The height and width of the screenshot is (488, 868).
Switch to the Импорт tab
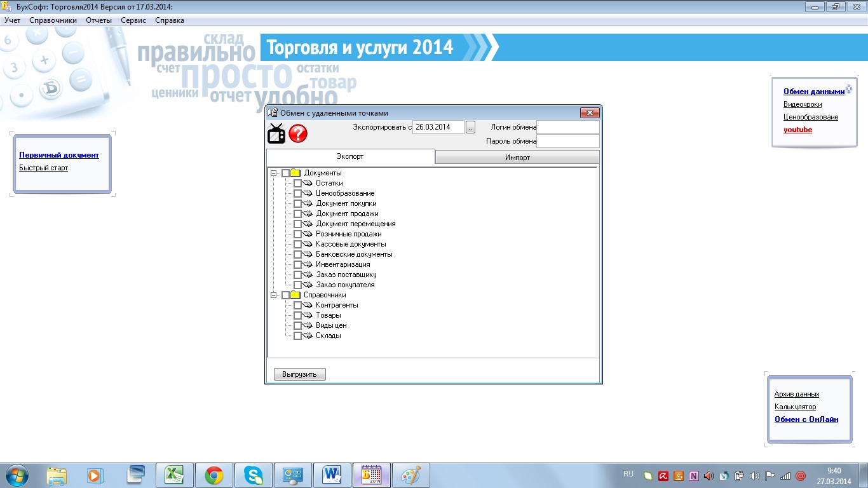point(517,157)
